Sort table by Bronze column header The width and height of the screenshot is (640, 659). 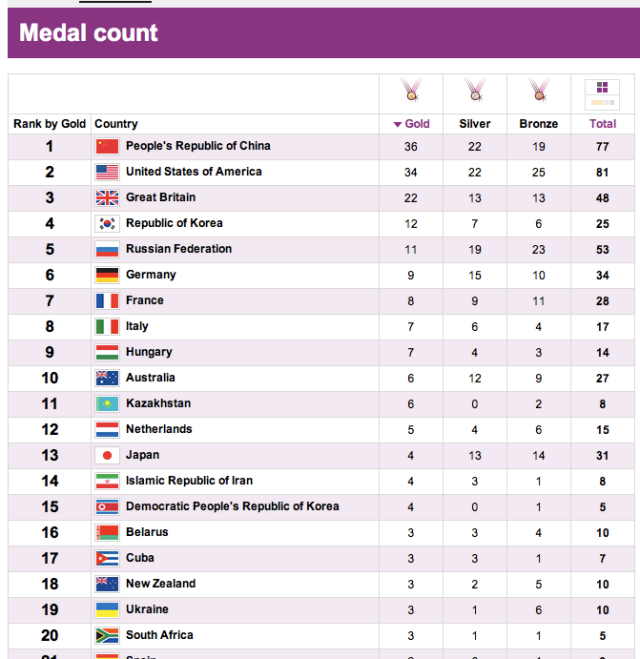click(539, 124)
